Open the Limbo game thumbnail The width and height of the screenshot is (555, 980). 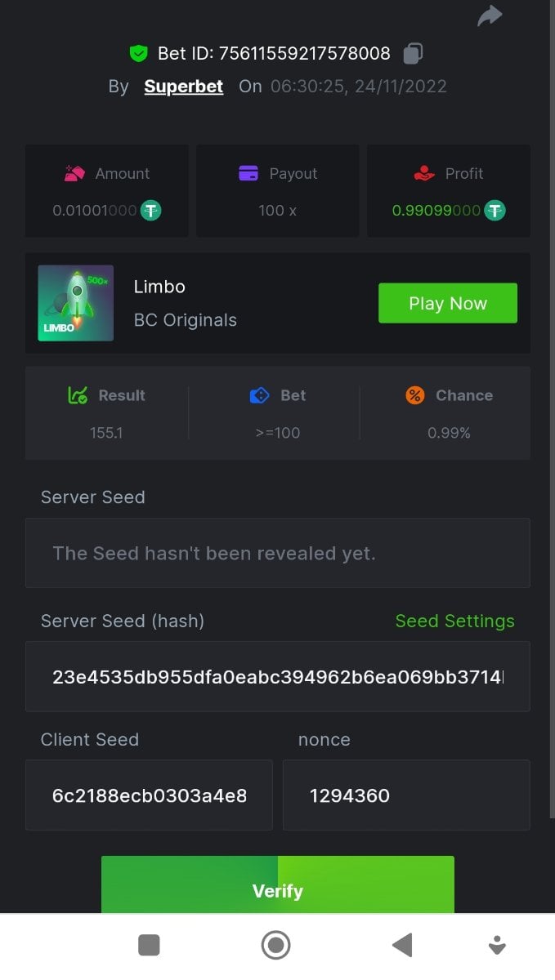click(x=76, y=303)
